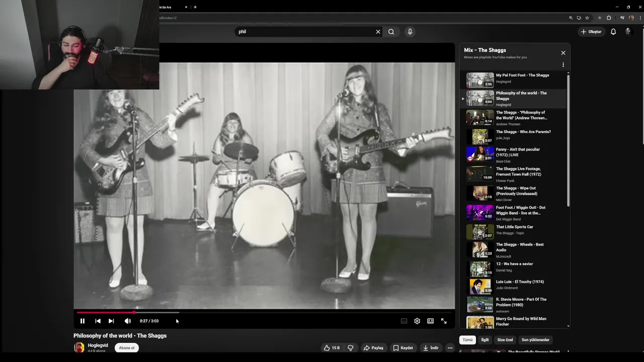
Task: Go to the previous video in the mix
Action: (98, 321)
